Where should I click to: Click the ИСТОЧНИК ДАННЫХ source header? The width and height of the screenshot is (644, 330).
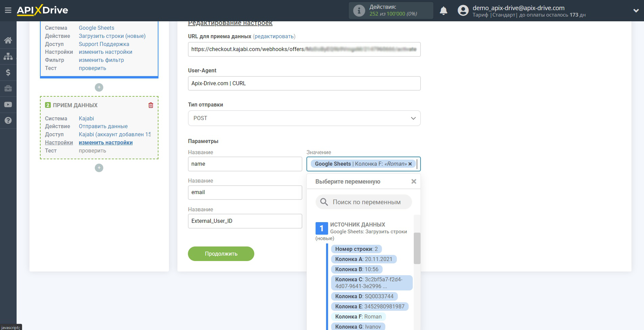[x=358, y=225]
